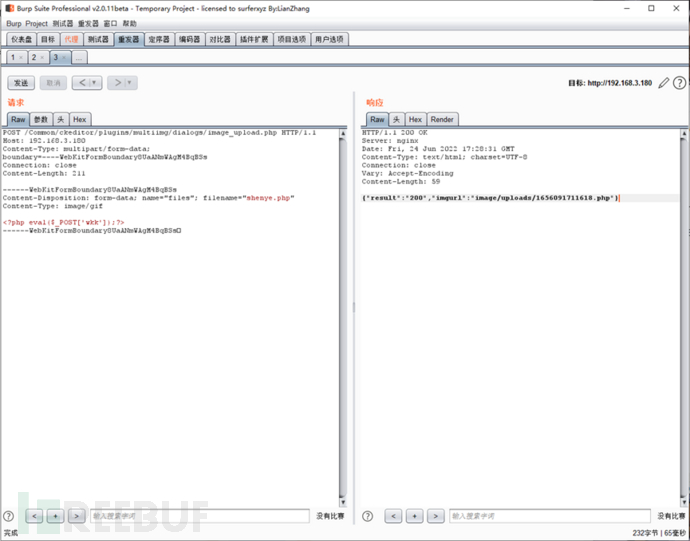Select response Raw view tab

[377, 119]
